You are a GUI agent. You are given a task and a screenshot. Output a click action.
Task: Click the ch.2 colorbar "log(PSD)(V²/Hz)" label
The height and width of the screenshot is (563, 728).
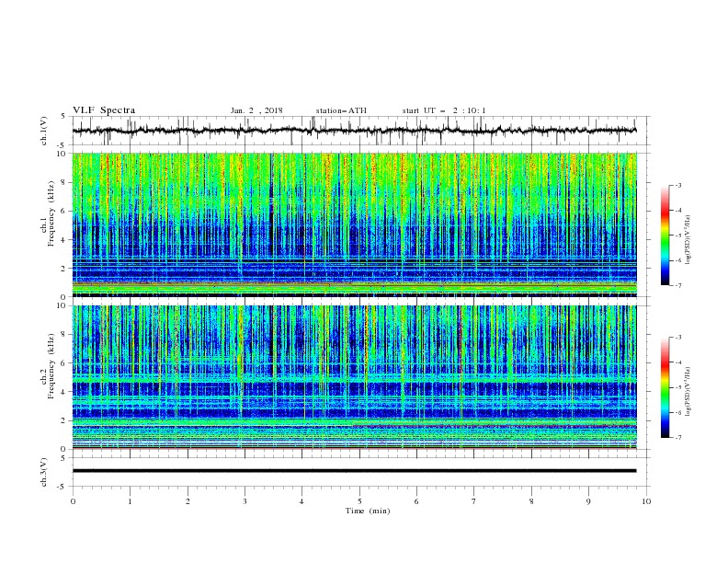(x=688, y=391)
